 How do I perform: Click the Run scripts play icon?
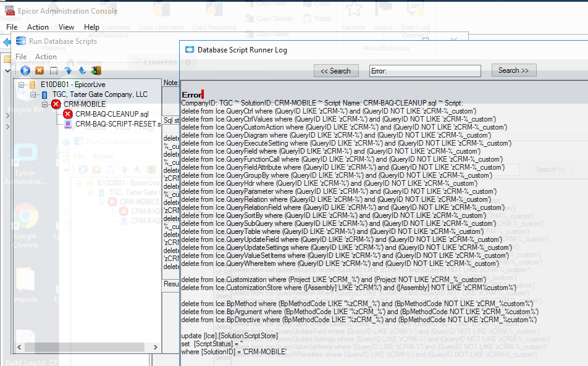click(25, 70)
